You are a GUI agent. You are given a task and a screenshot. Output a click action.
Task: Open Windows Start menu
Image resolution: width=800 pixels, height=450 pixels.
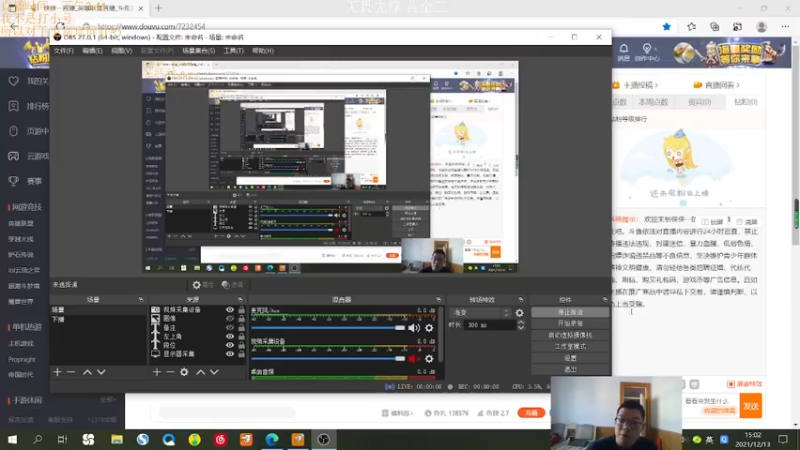point(12,439)
